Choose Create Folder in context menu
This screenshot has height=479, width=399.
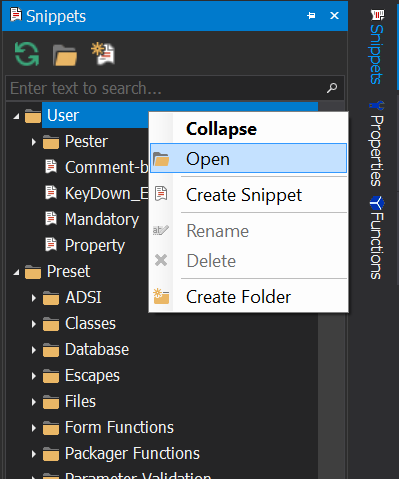tap(248, 296)
